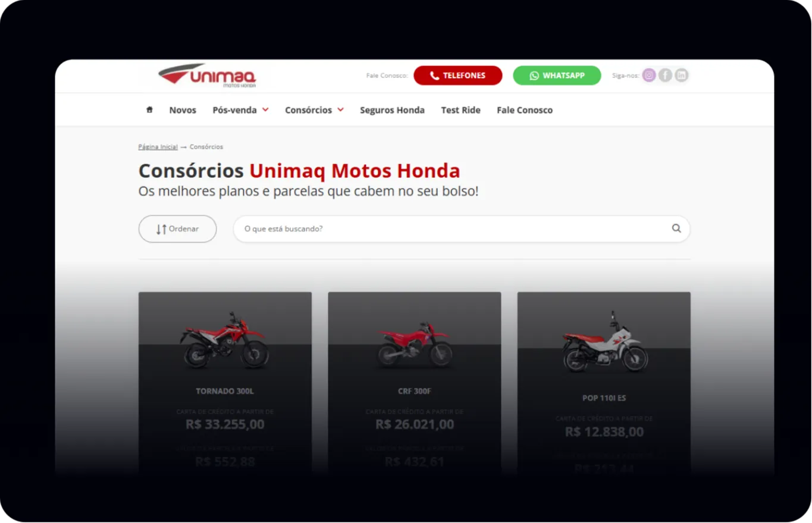Viewport: 812px width, 523px height.
Task: Click the home icon in navigation bar
Action: (x=149, y=109)
